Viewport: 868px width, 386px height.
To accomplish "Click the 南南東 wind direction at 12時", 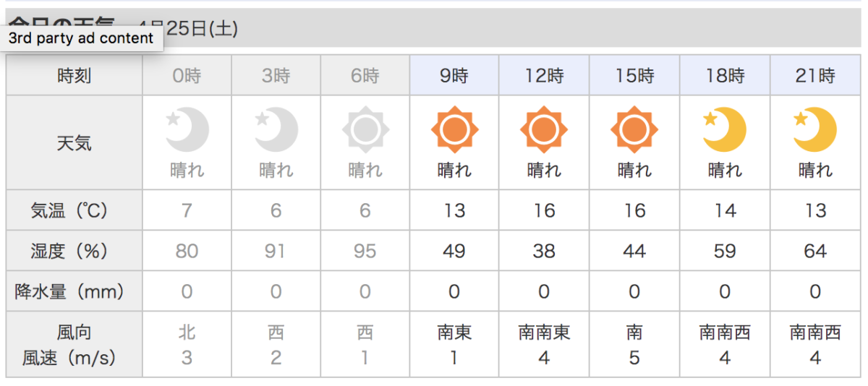I will point(544,333).
